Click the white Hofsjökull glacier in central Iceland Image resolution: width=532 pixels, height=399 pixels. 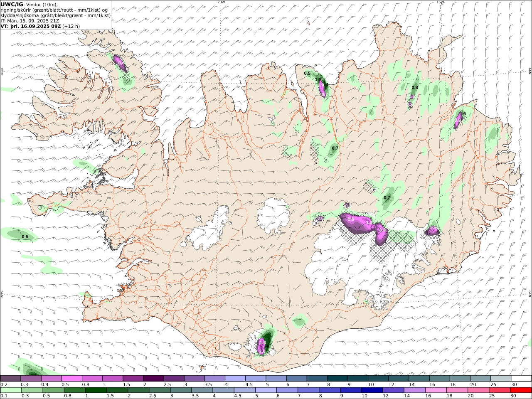coord(273,215)
